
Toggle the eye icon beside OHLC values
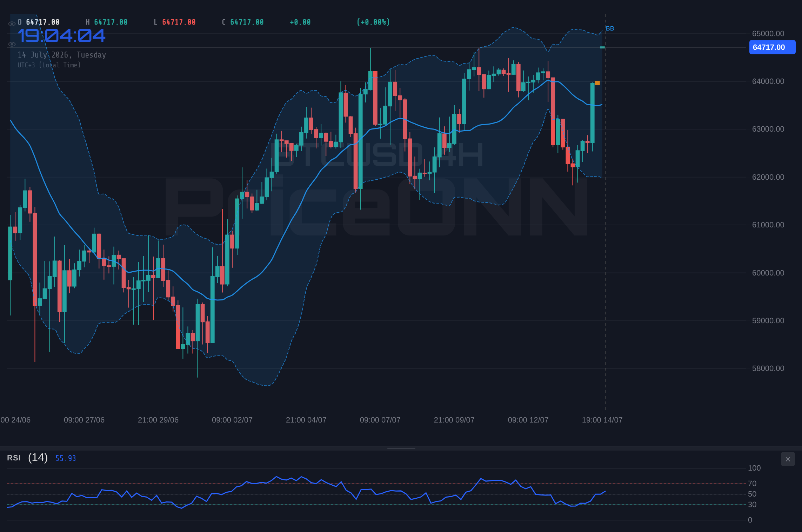click(12, 24)
